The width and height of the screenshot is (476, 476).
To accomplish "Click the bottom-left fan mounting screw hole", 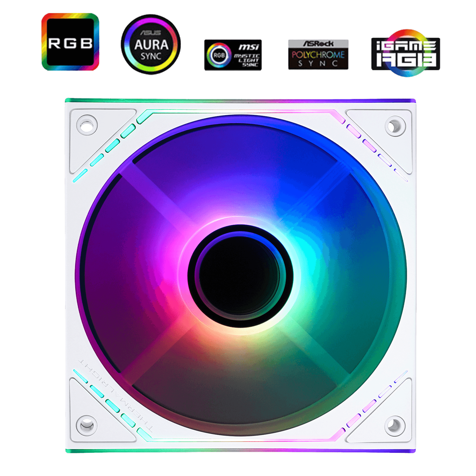I will click(87, 425).
